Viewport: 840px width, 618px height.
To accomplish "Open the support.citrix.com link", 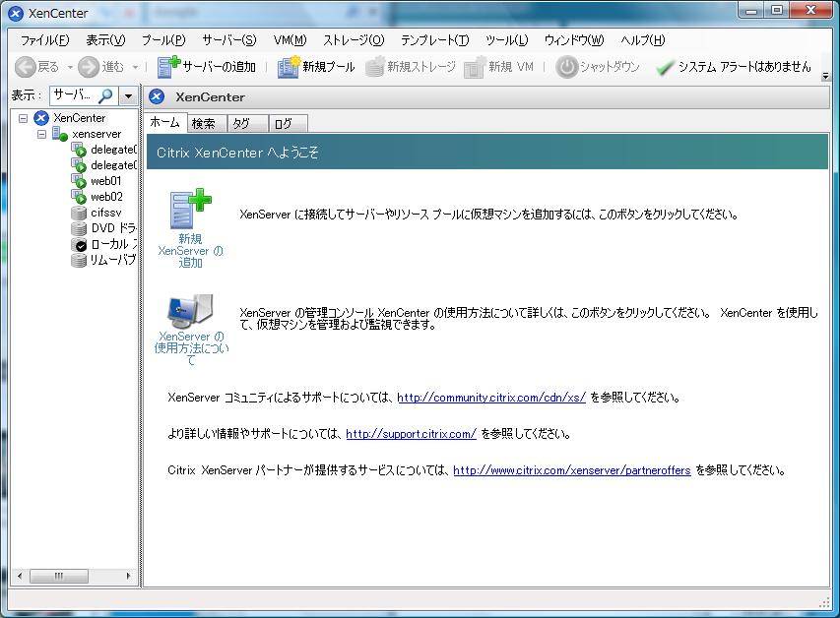I will 411,434.
